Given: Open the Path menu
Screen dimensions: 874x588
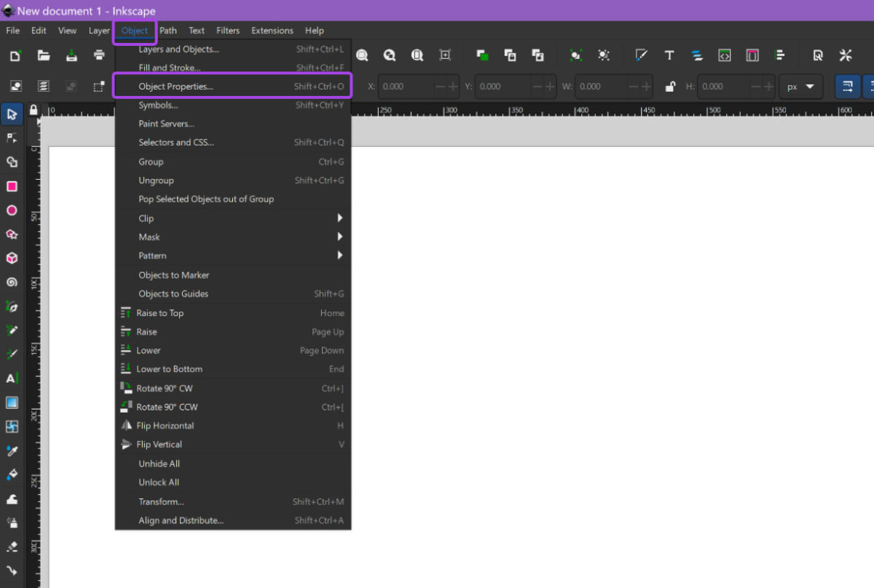Looking at the screenshot, I should click(x=168, y=31).
